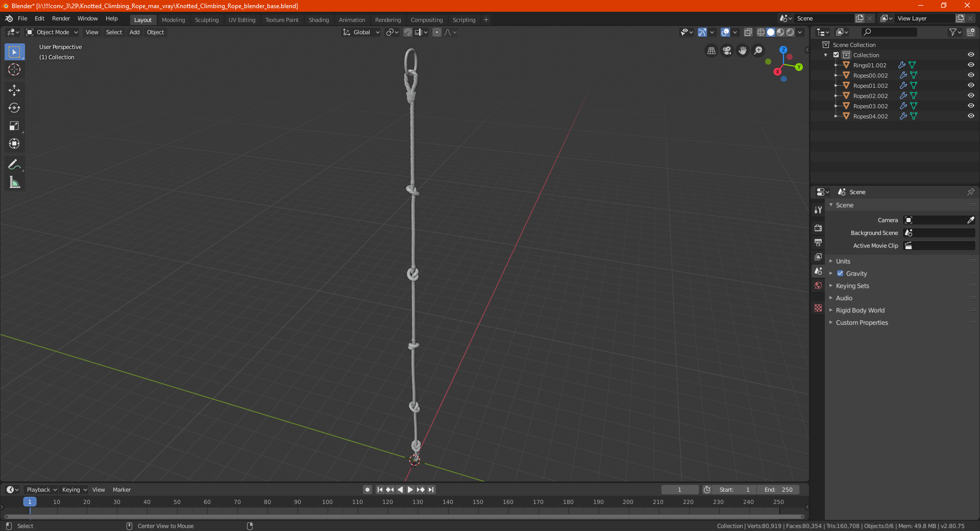Image resolution: width=980 pixels, height=531 pixels.
Task: Open the Outliner filter dropdown
Action: pos(955,32)
